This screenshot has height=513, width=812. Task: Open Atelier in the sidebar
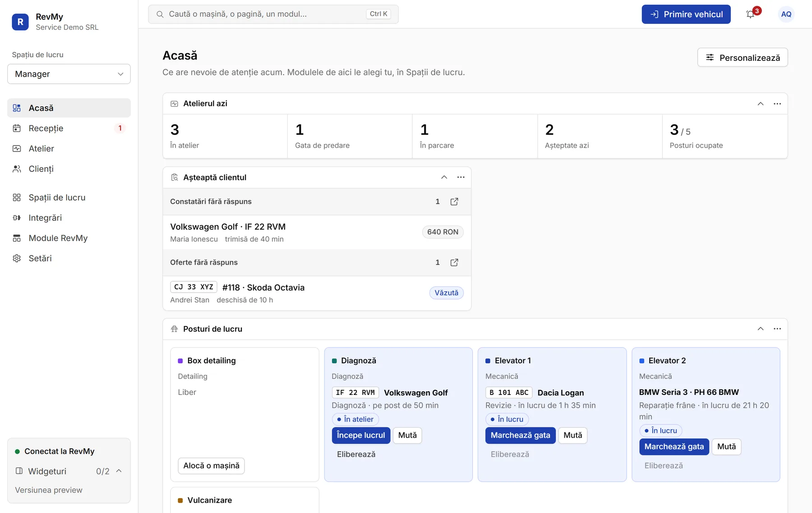(x=69, y=148)
